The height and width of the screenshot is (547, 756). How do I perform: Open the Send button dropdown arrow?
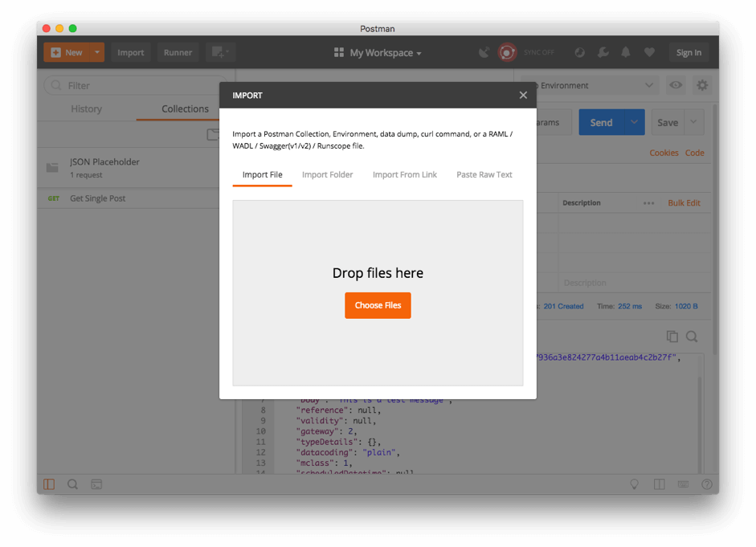(x=635, y=122)
